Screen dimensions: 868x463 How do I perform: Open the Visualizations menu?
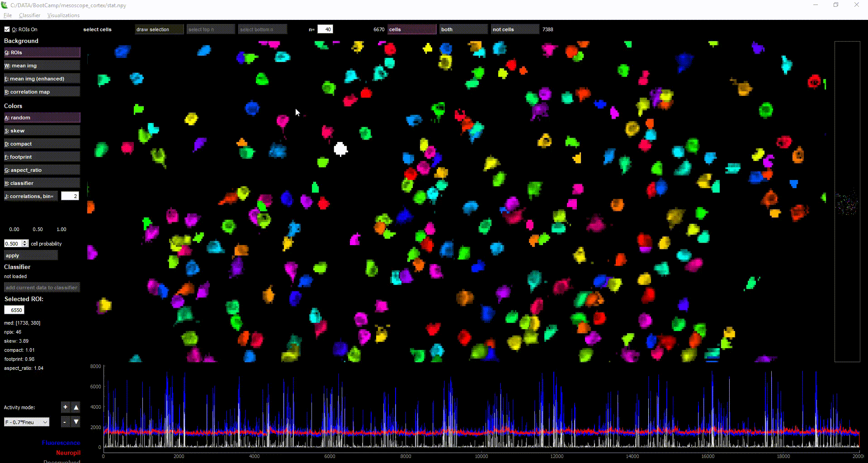coord(63,15)
